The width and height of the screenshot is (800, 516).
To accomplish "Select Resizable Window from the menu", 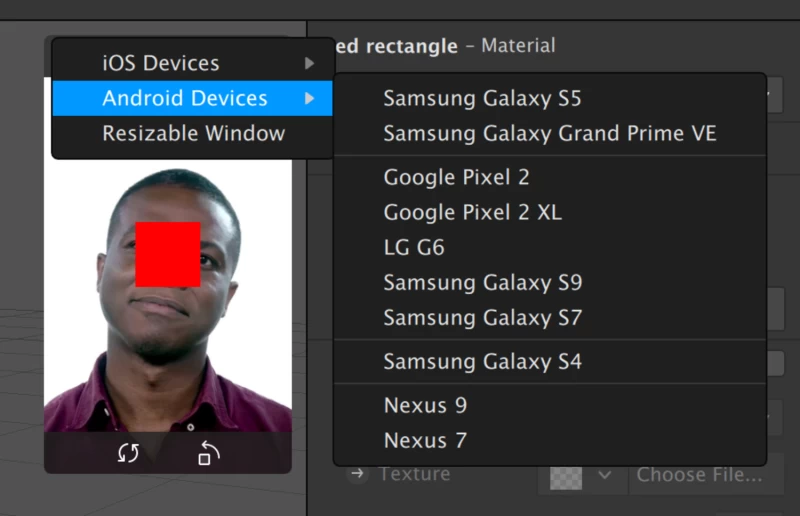I will pyautogui.click(x=193, y=133).
